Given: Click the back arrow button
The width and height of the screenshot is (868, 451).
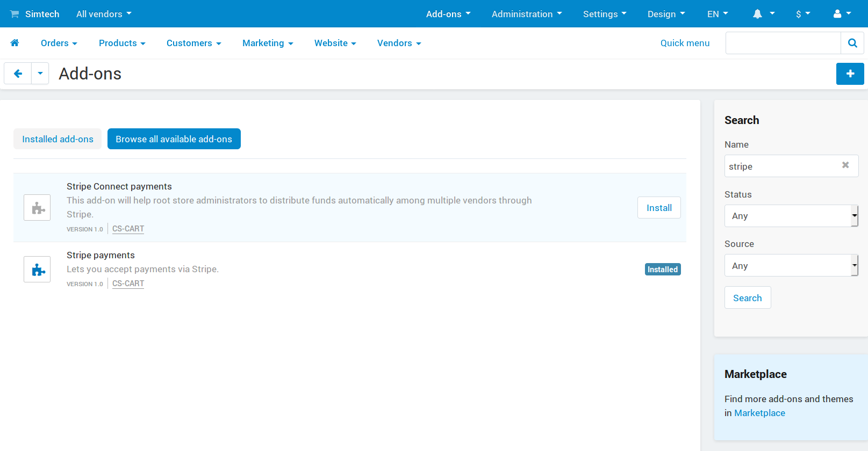Looking at the screenshot, I should pyautogui.click(x=18, y=74).
